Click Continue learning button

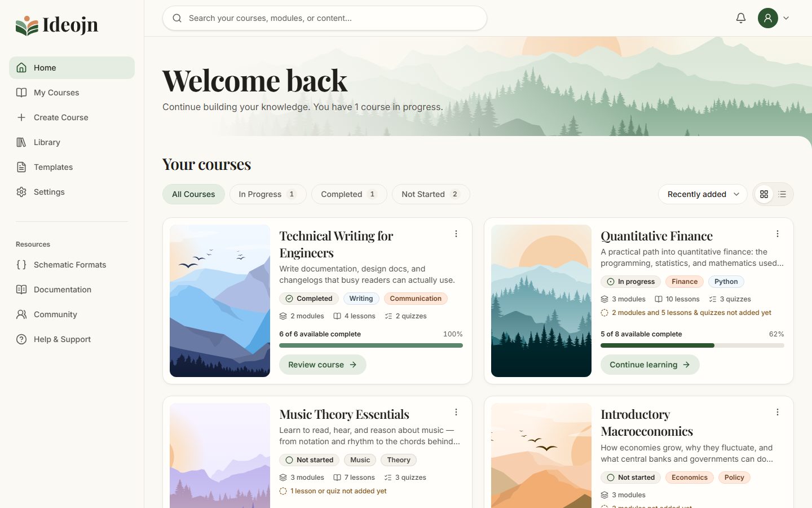coord(650,365)
